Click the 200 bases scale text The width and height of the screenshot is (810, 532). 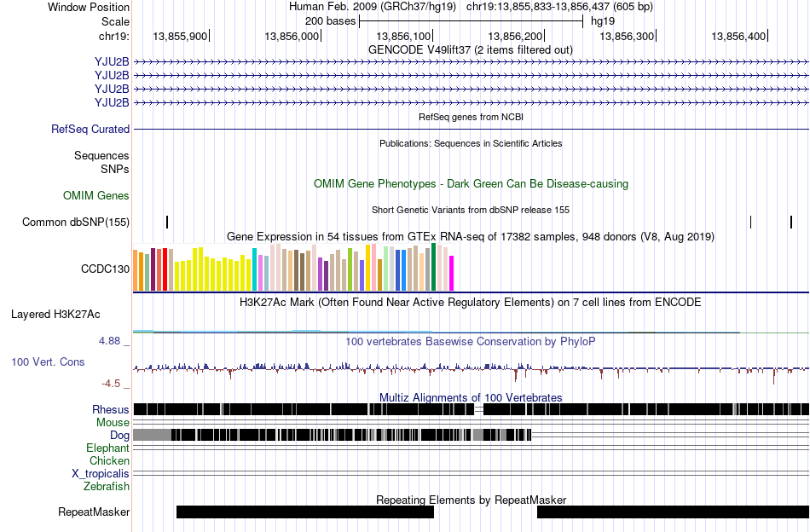(330, 21)
